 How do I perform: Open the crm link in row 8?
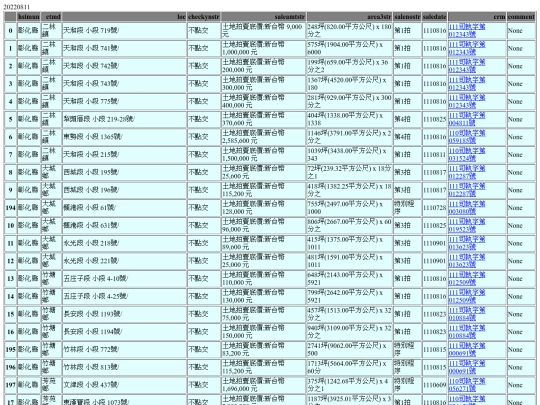(x=467, y=172)
